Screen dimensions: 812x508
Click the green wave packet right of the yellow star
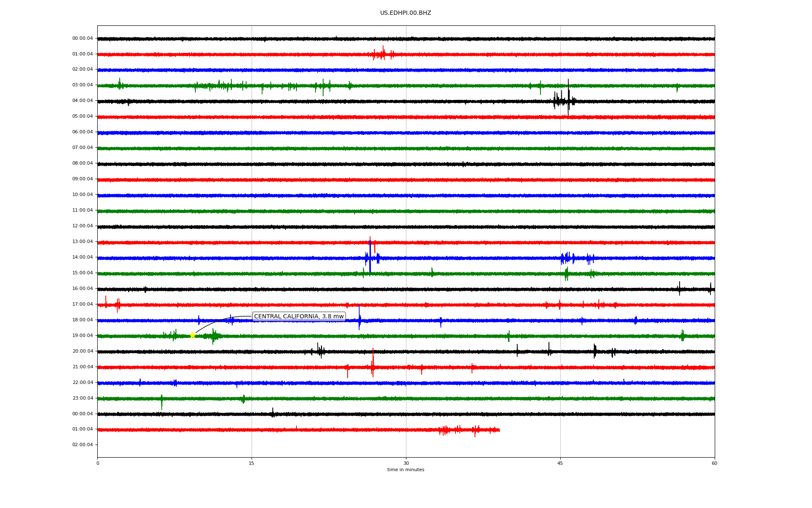tap(214, 336)
